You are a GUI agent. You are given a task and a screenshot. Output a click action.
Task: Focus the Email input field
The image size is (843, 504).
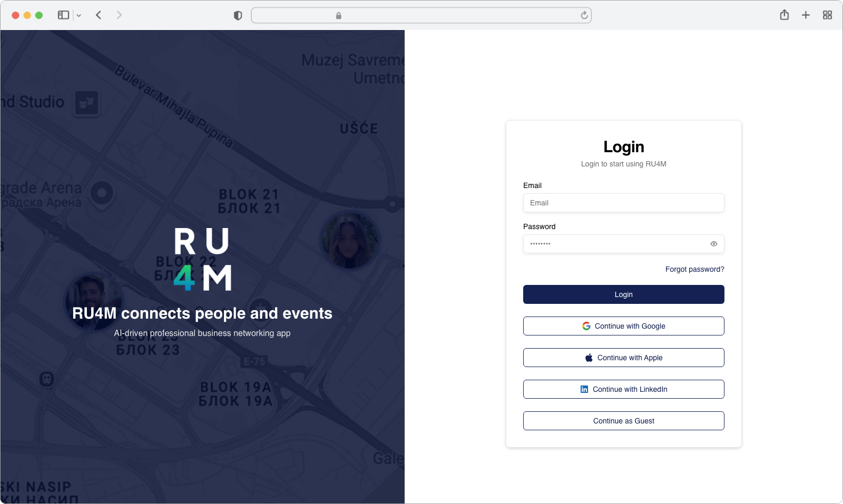coord(623,203)
